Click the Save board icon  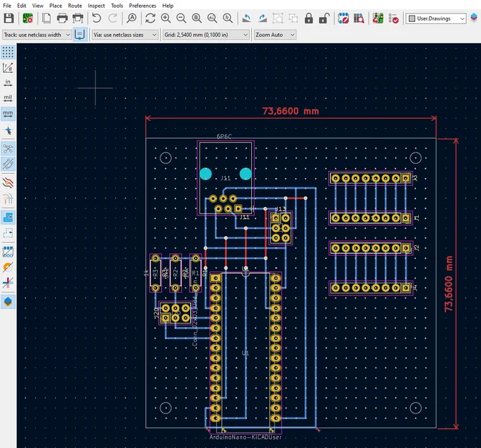tap(8, 18)
